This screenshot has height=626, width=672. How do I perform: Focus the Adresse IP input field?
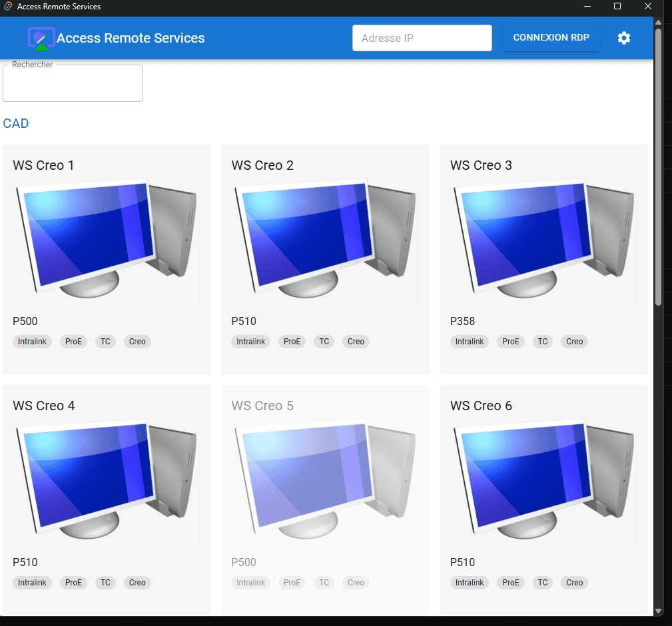(422, 38)
